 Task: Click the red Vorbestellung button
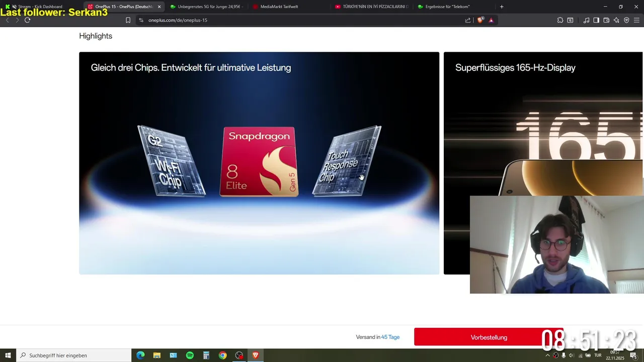coord(489,337)
